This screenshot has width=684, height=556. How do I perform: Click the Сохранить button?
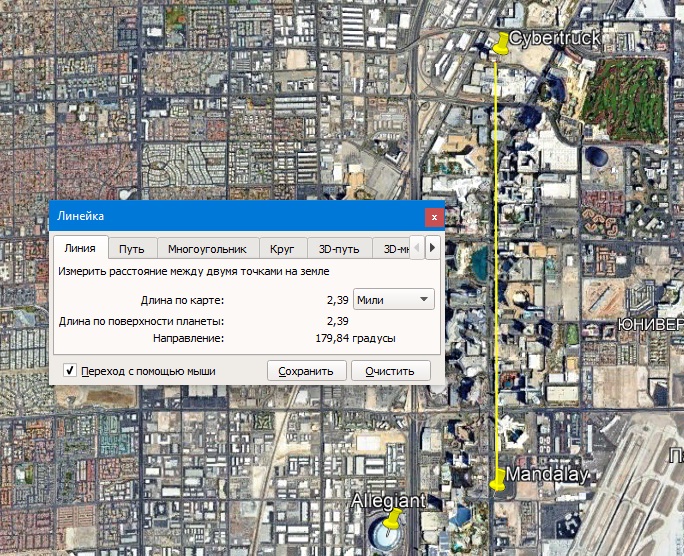pos(306,371)
